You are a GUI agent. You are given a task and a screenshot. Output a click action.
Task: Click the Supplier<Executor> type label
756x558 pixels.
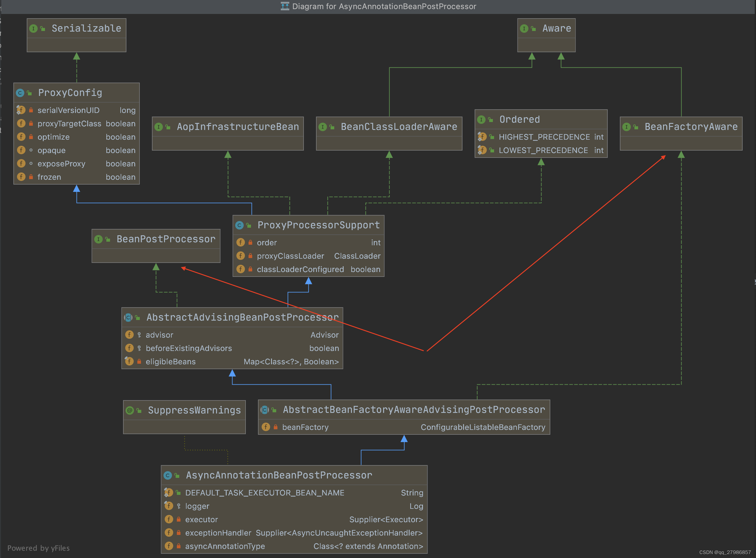click(386, 519)
